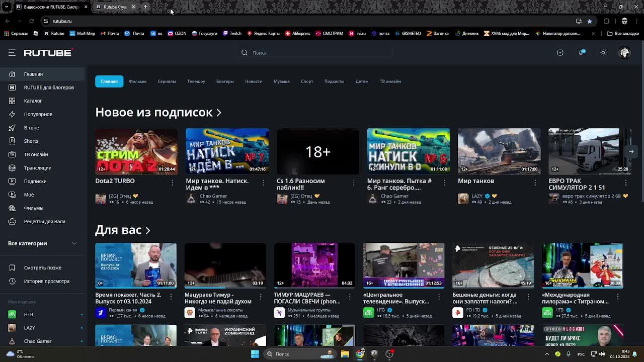Open a new browser tab
The image size is (644, 362).
pos(145,7)
